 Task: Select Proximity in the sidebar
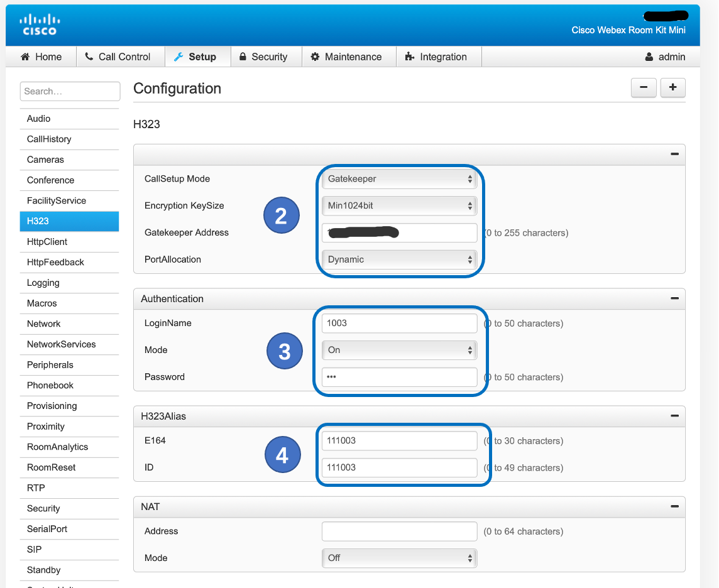[69, 427]
